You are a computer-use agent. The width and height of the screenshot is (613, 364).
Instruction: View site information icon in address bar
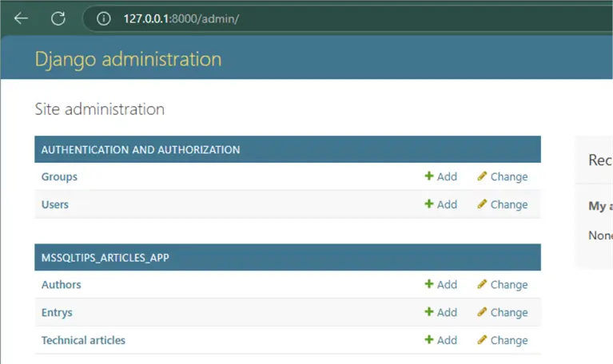(x=104, y=18)
